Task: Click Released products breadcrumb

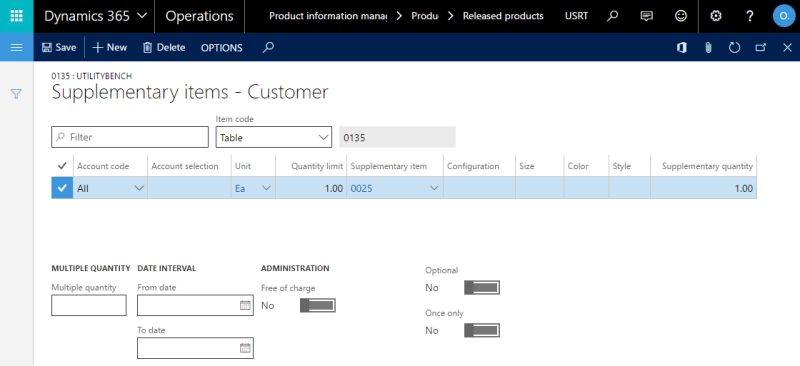Action: tap(503, 16)
